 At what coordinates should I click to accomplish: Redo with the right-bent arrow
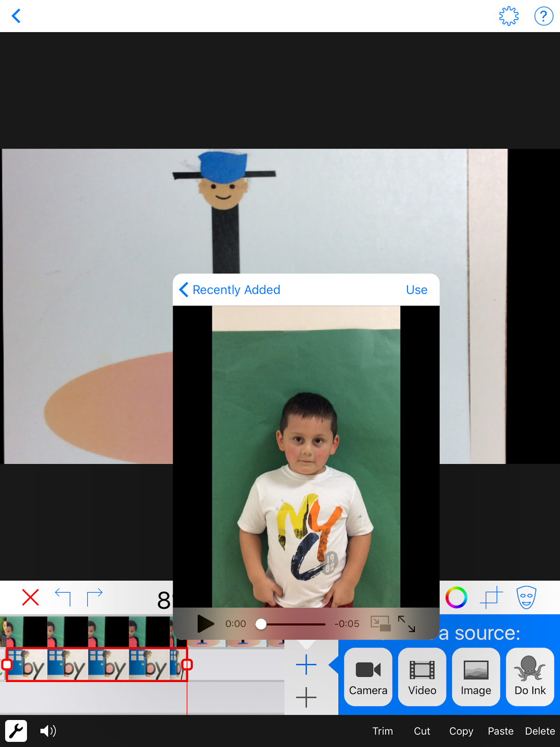tap(95, 597)
